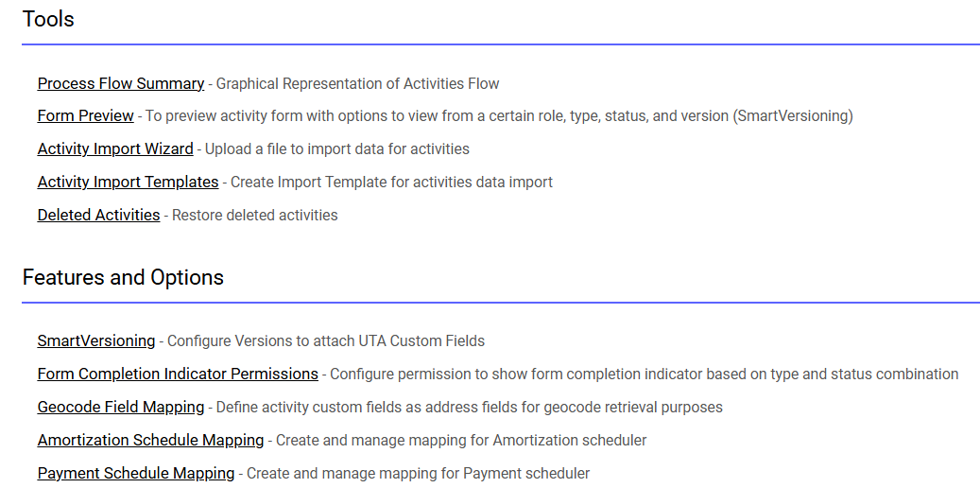Click the 'Restore deleted activities' description text
980x488 pixels.
[254, 216]
